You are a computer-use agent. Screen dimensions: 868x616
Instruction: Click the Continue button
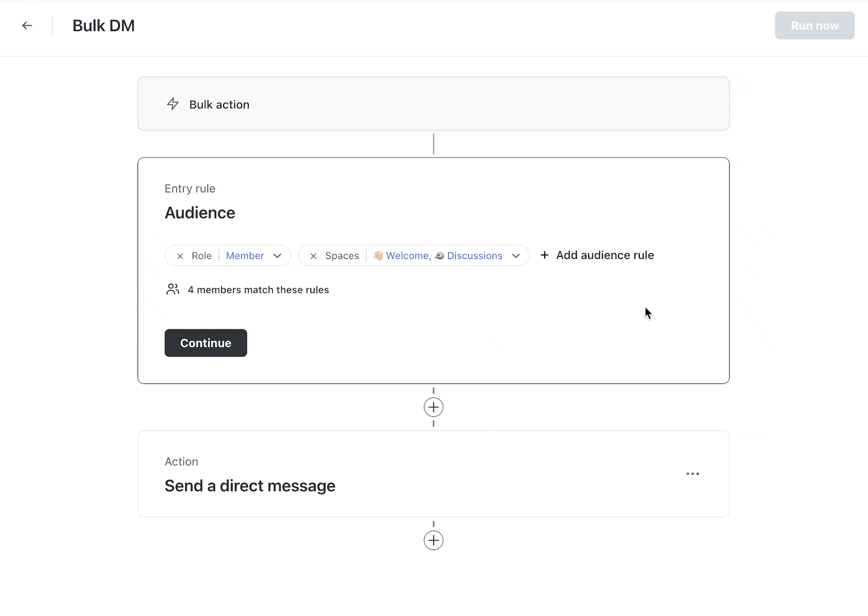(x=205, y=343)
